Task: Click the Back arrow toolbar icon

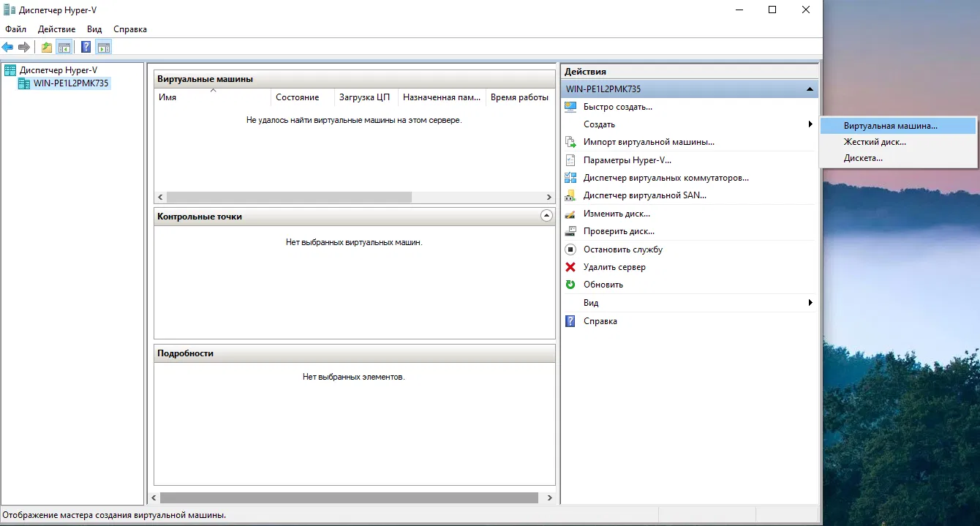Action: [7, 48]
